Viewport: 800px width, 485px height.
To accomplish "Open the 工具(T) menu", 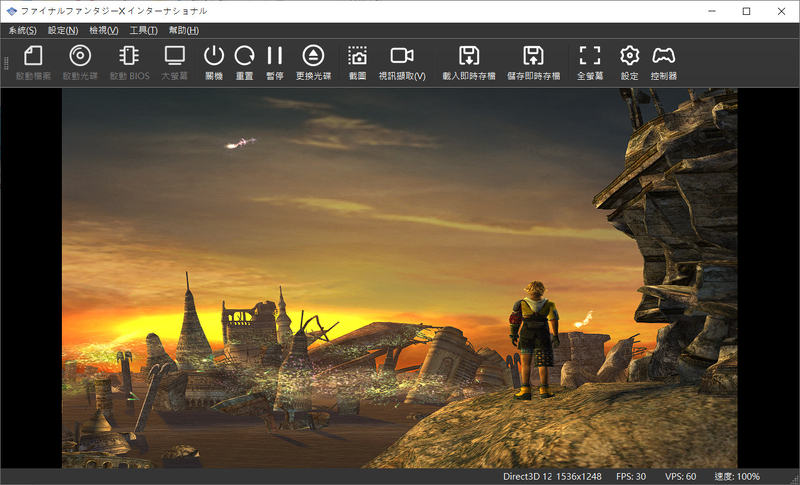I will pos(143,30).
